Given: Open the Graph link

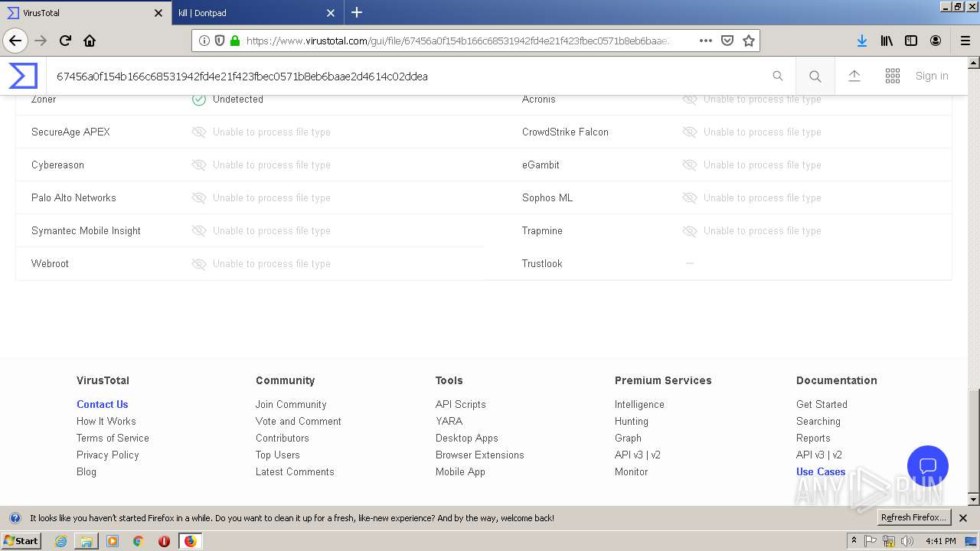Looking at the screenshot, I should tap(628, 438).
